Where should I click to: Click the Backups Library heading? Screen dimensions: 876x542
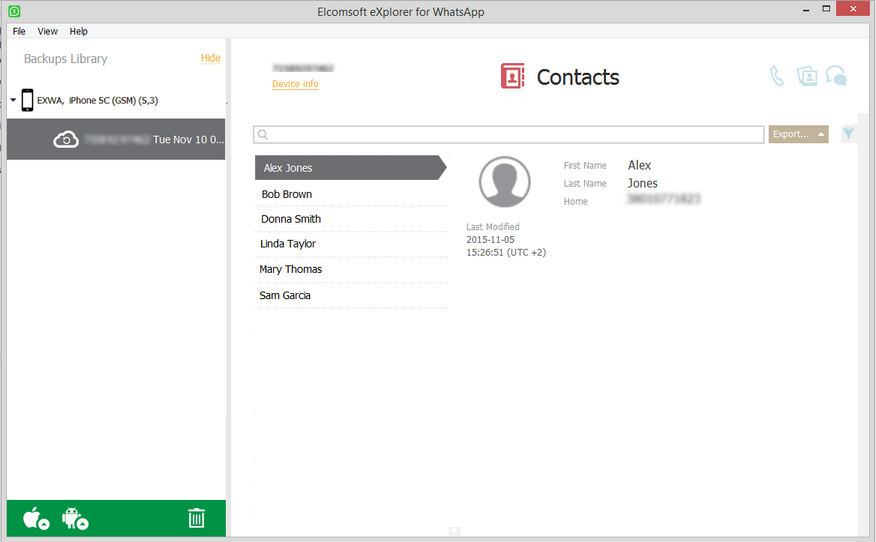point(65,59)
